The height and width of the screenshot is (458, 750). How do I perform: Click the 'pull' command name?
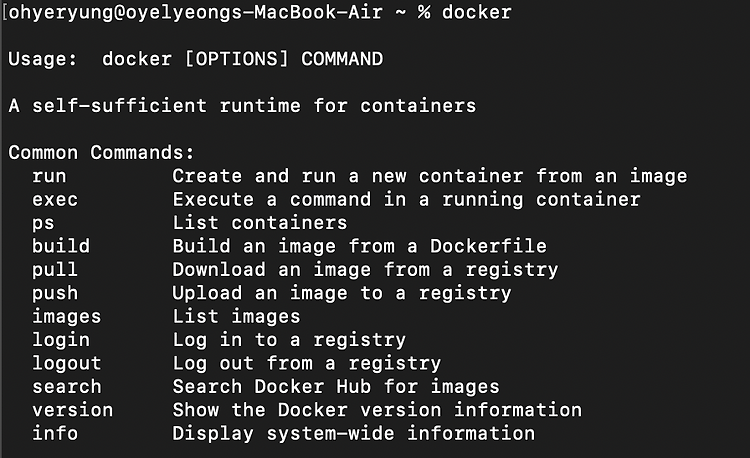[55, 270]
